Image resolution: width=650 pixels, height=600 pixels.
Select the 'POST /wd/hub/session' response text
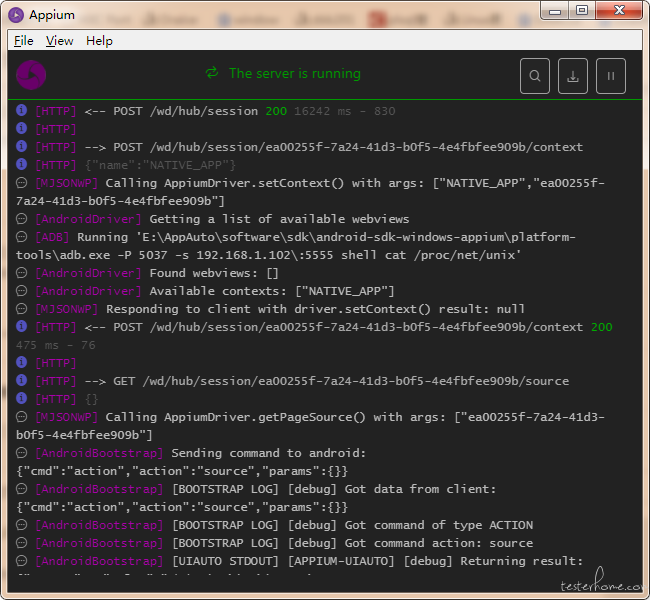(x=185, y=111)
